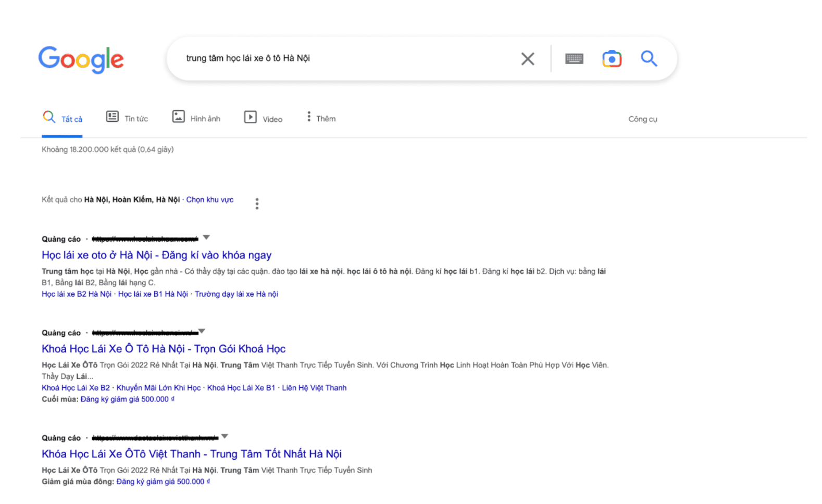
Task: Open 'Học lái xe oto ở Hà Nội' ad
Action: coord(156,255)
